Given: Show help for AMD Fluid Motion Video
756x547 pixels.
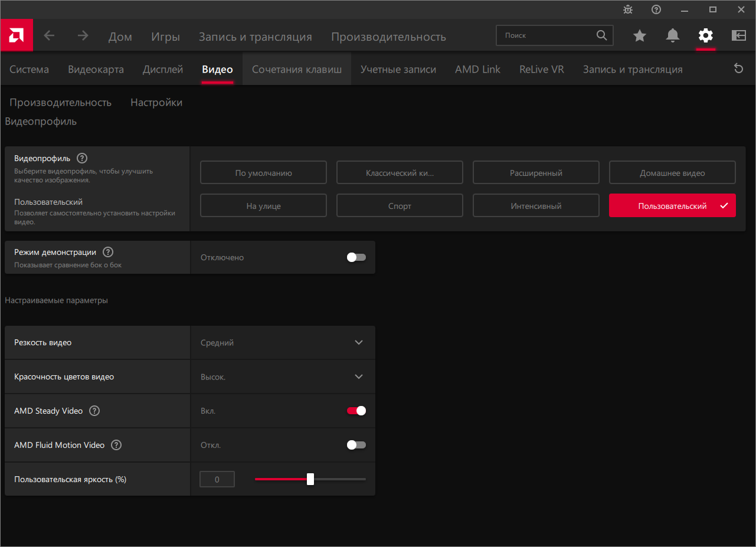Looking at the screenshot, I should click(x=116, y=445).
